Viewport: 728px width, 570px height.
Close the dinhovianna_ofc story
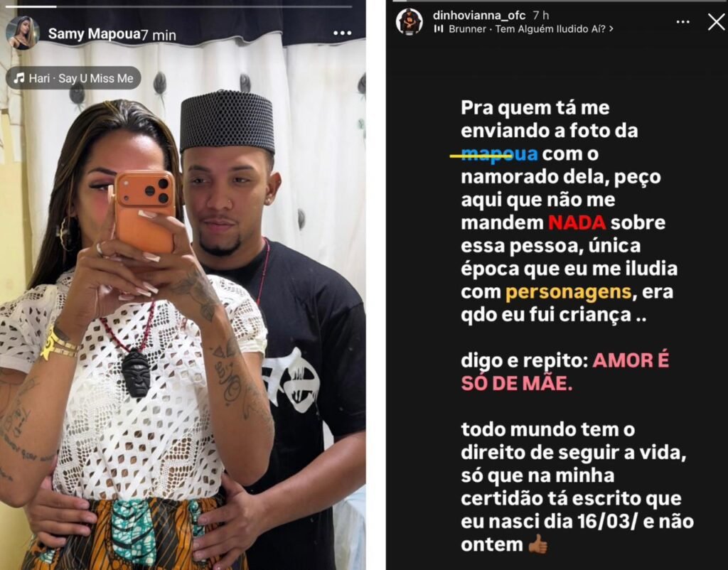717,22
